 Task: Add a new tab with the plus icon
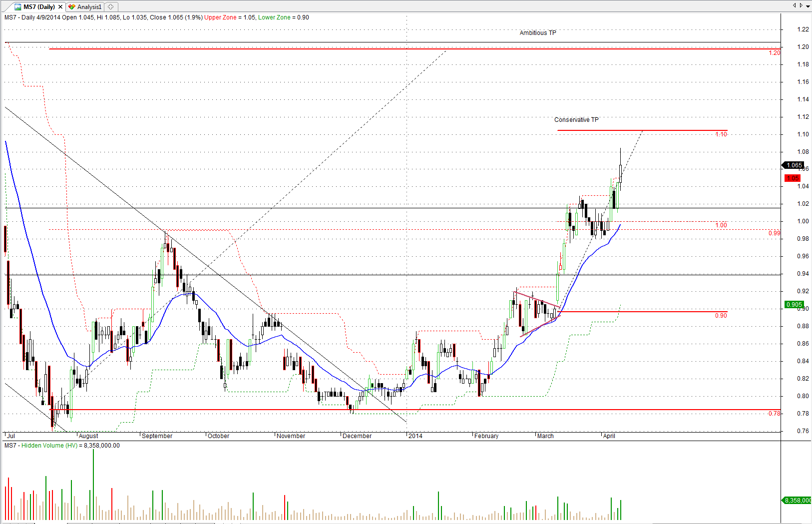click(x=111, y=7)
